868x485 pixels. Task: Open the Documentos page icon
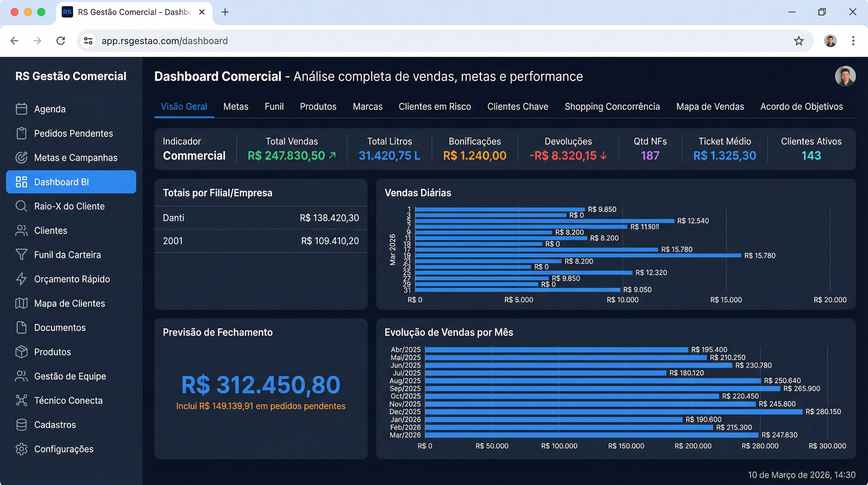[21, 327]
